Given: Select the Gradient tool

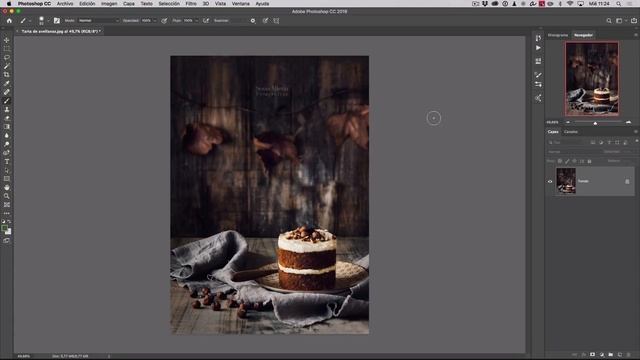Looking at the screenshot, I should 7,127.
